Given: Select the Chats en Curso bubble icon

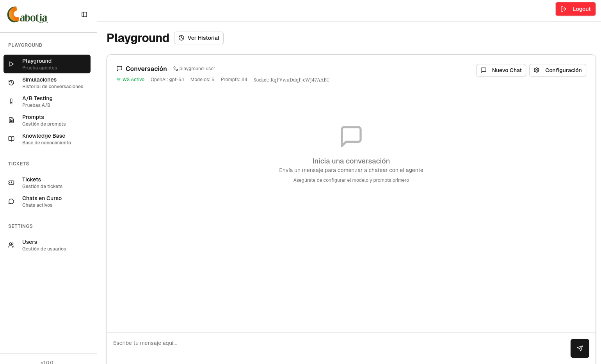Looking at the screenshot, I should pyautogui.click(x=11, y=201).
